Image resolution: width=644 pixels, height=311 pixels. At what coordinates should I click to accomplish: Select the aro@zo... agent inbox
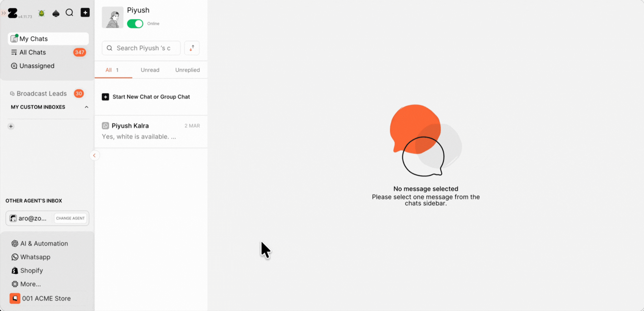29,218
